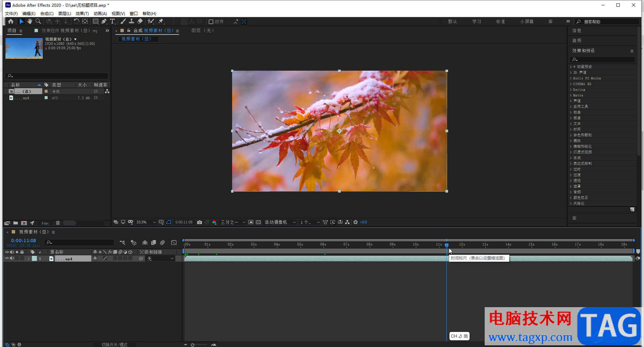Open the 效果(T) menu
Image resolution: width=644 pixels, height=347 pixels.
click(x=82, y=13)
